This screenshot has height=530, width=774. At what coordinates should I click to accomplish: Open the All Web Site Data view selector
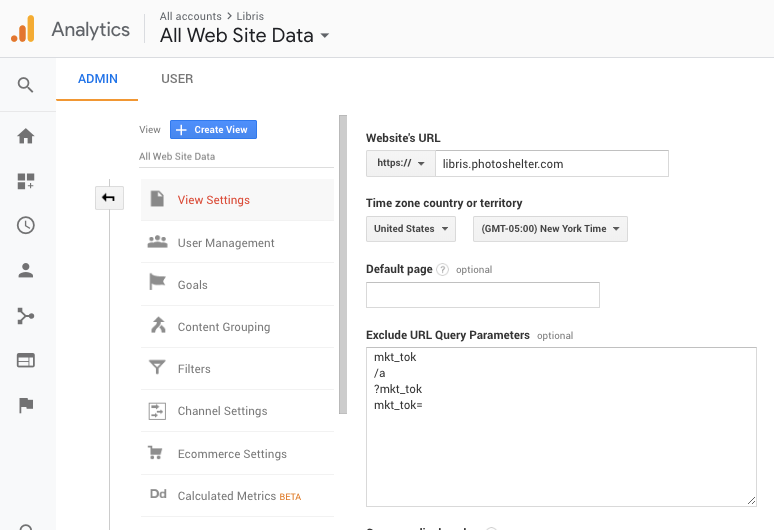point(244,36)
